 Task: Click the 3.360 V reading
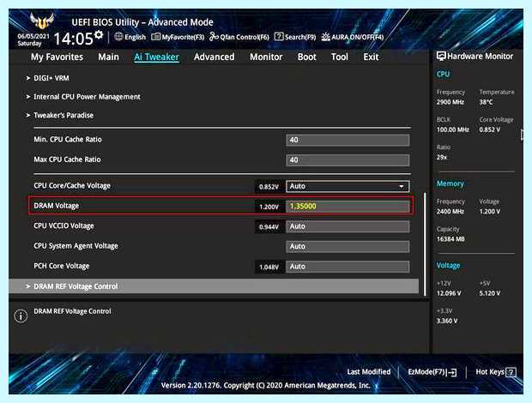(x=447, y=321)
